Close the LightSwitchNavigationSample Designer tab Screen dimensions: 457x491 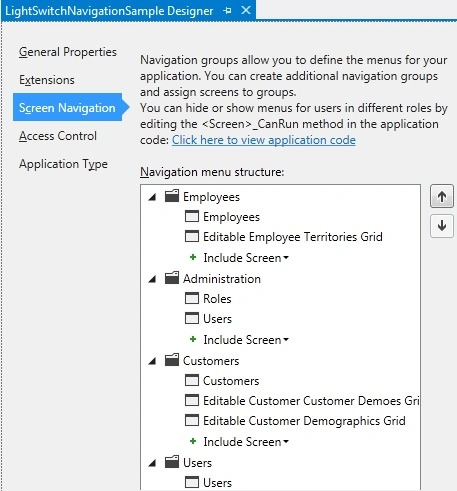point(246,10)
